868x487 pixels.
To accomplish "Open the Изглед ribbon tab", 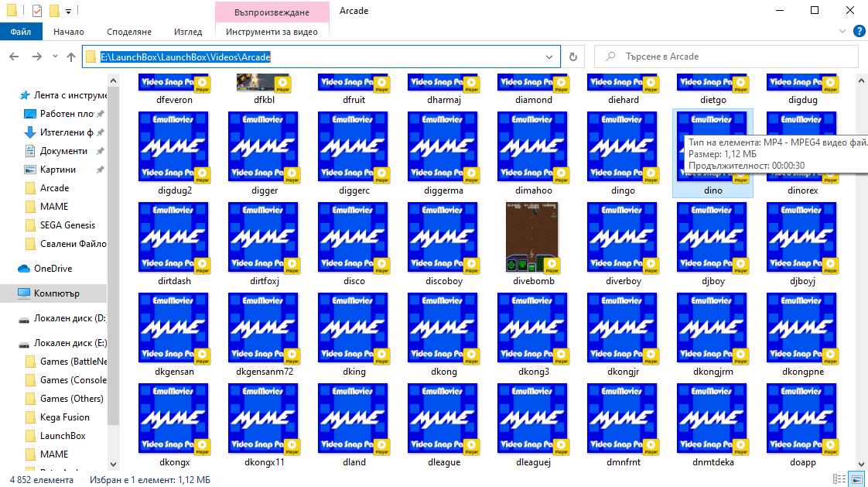I will (x=188, y=32).
